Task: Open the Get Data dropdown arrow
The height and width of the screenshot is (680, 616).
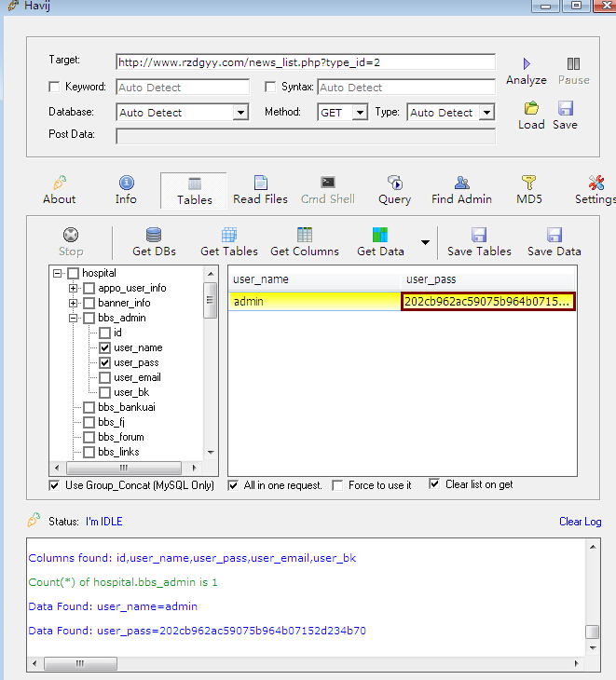Action: coord(426,242)
